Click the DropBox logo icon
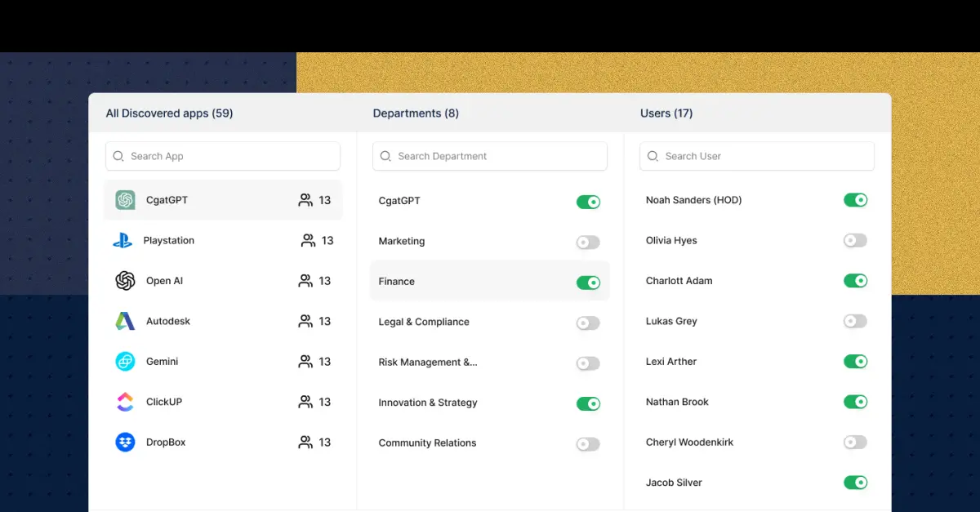 [125, 443]
